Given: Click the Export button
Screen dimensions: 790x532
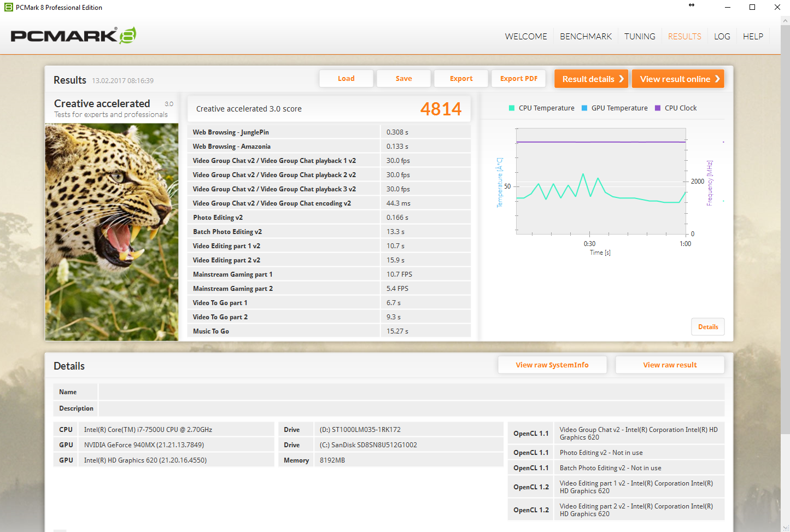Looking at the screenshot, I should 461,79.
